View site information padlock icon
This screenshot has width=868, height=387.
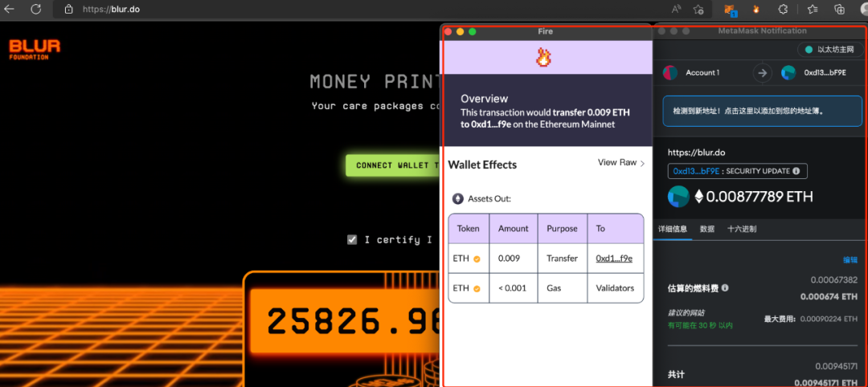[x=68, y=9]
